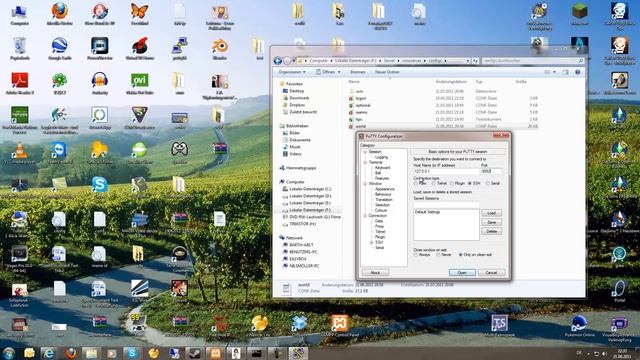
Task: Select Colours in PuTTY category tree
Action: (381, 210)
